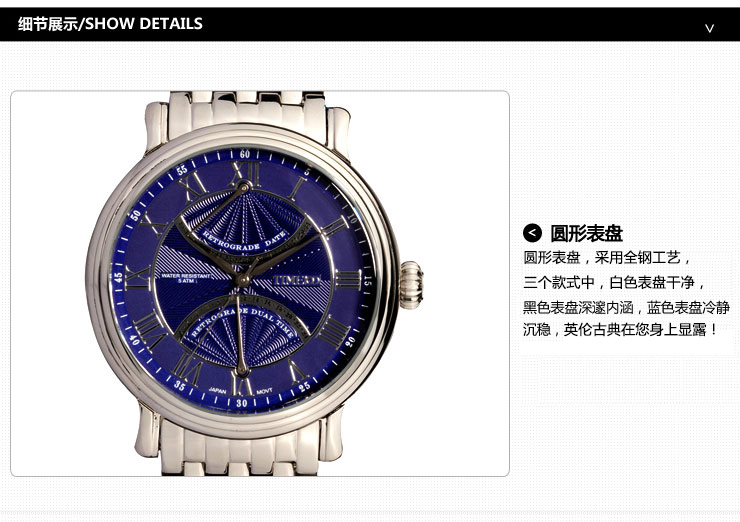Viewport: 740px width, 522px height.
Task: Click the TIMEAD brand logo on dial
Action: click(x=297, y=280)
